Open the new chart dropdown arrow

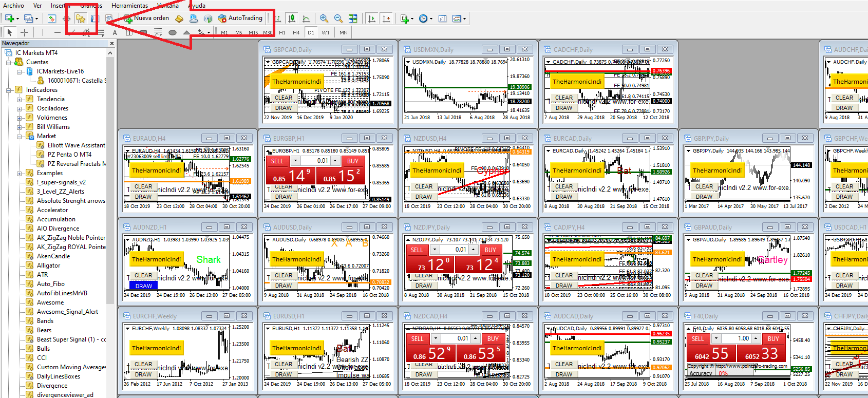pos(17,18)
